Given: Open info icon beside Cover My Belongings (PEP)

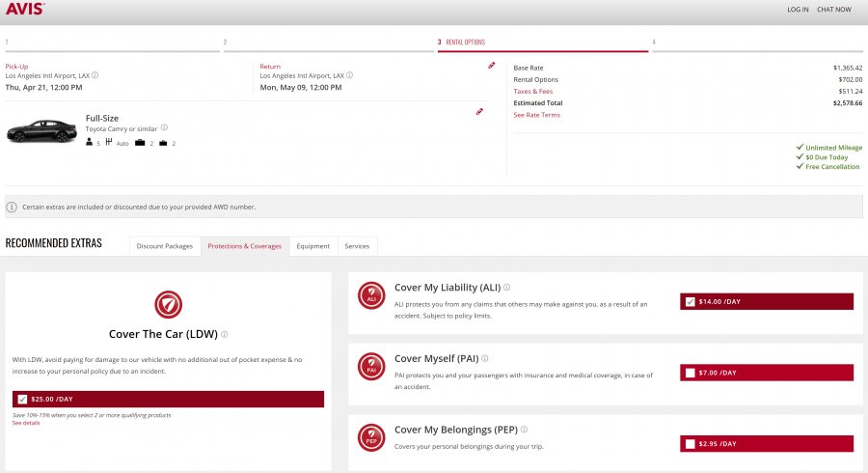Looking at the screenshot, I should [x=525, y=430].
